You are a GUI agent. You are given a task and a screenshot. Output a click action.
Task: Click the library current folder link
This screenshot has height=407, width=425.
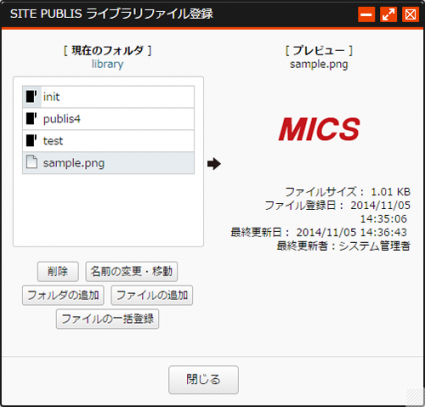[107, 64]
